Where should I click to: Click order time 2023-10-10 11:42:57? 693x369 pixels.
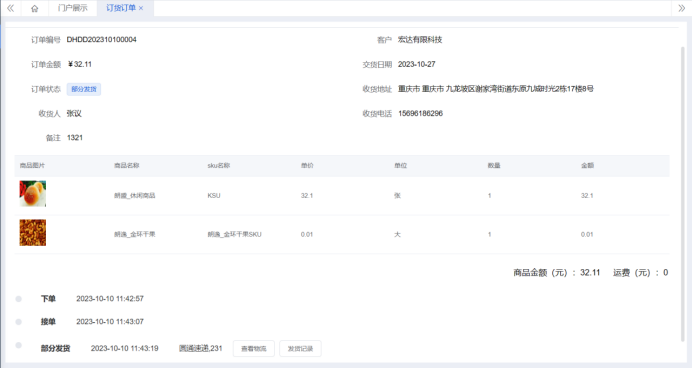pyautogui.click(x=110, y=299)
